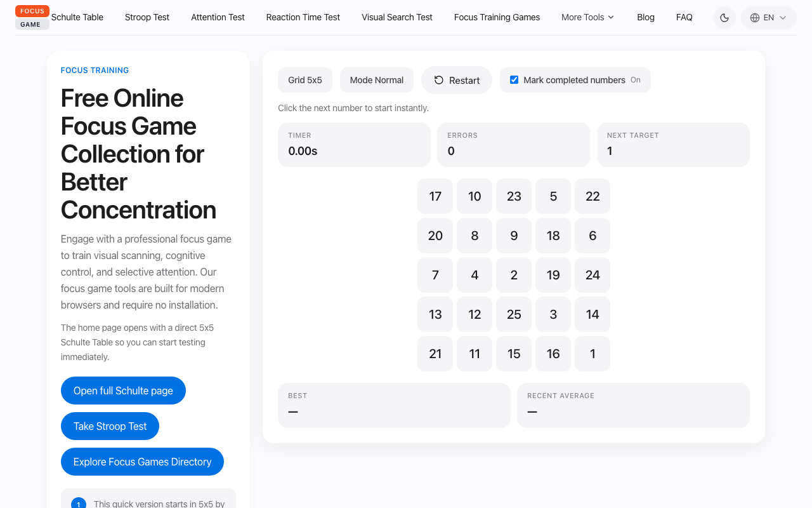
Task: Open Attention Test from the navbar
Action: 218,17
